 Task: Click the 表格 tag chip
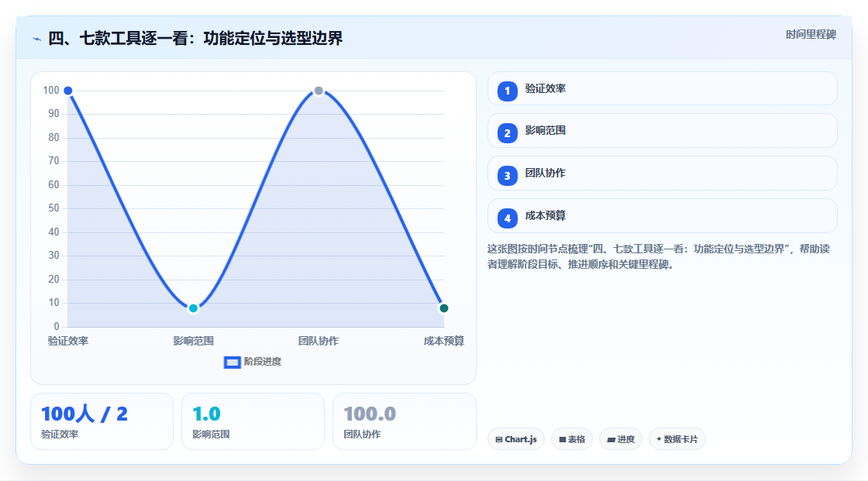572,439
